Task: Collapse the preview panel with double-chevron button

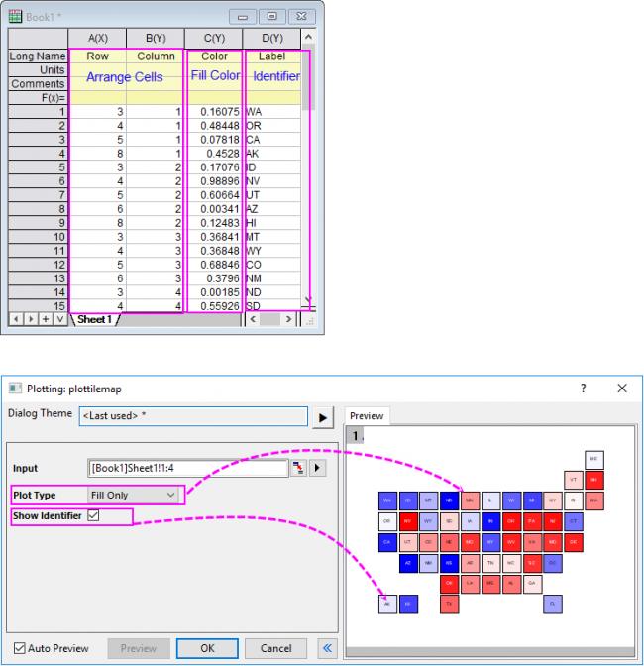Action: point(327,648)
